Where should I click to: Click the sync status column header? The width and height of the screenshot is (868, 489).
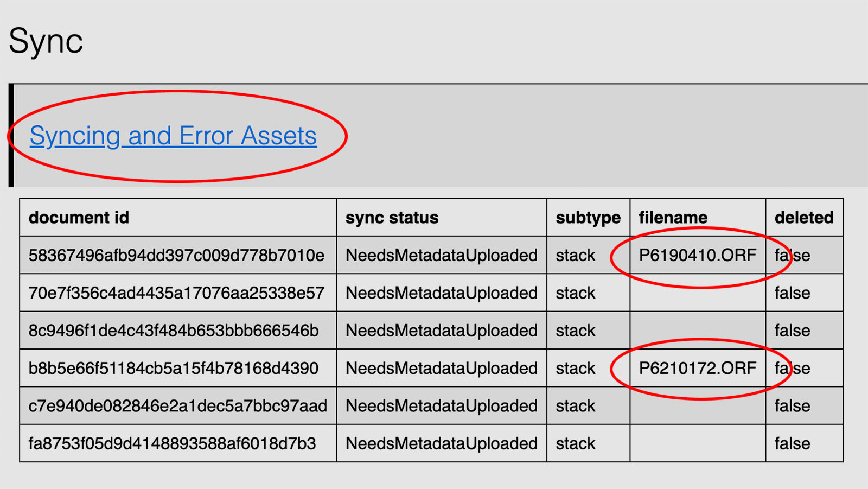pos(392,218)
